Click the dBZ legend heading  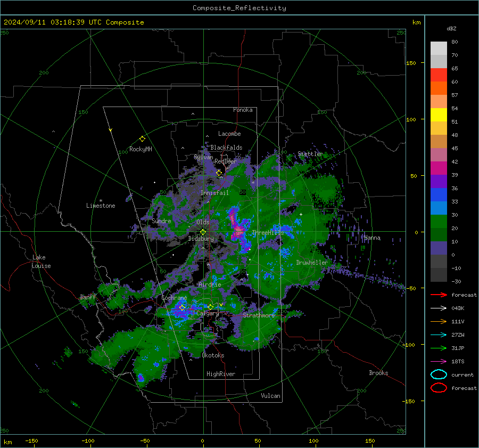pyautogui.click(x=451, y=29)
